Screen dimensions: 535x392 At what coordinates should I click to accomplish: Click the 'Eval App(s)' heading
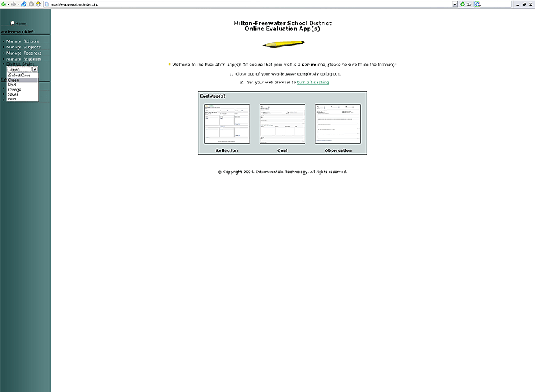tap(213, 96)
